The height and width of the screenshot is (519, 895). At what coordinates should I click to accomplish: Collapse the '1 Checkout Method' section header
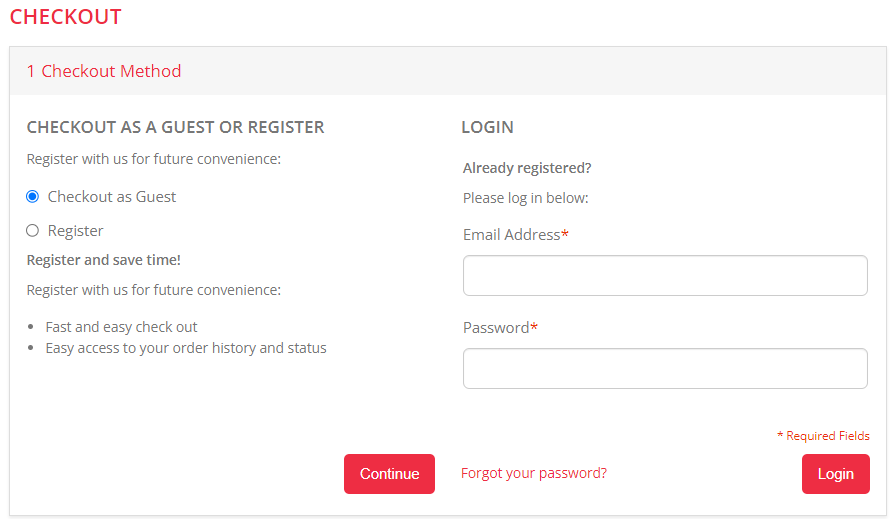[104, 71]
